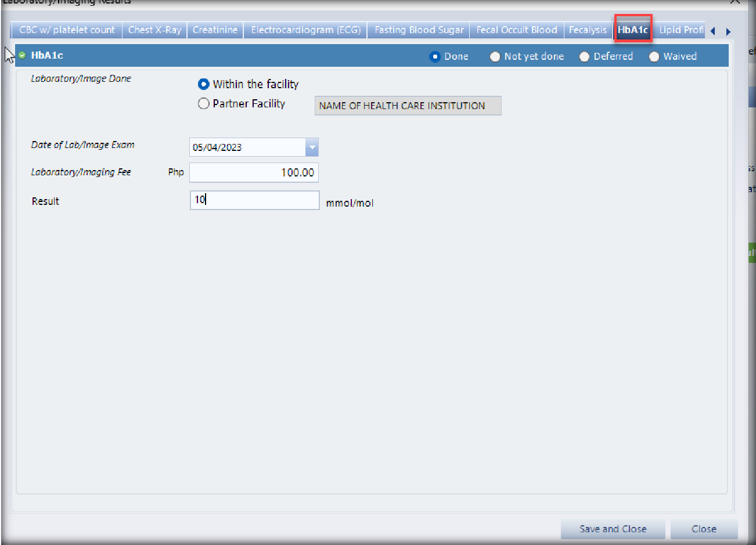Click the Result input field
This screenshot has width=756, height=545.
[x=254, y=200]
